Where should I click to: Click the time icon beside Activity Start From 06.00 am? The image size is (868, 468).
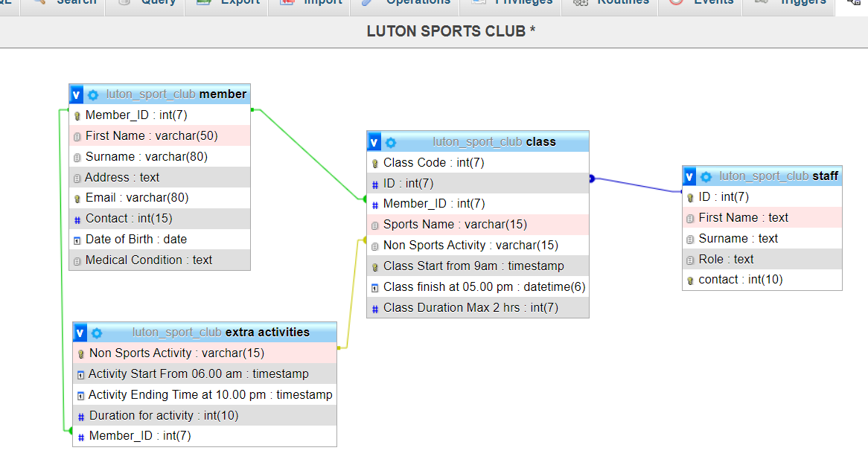[x=81, y=375]
